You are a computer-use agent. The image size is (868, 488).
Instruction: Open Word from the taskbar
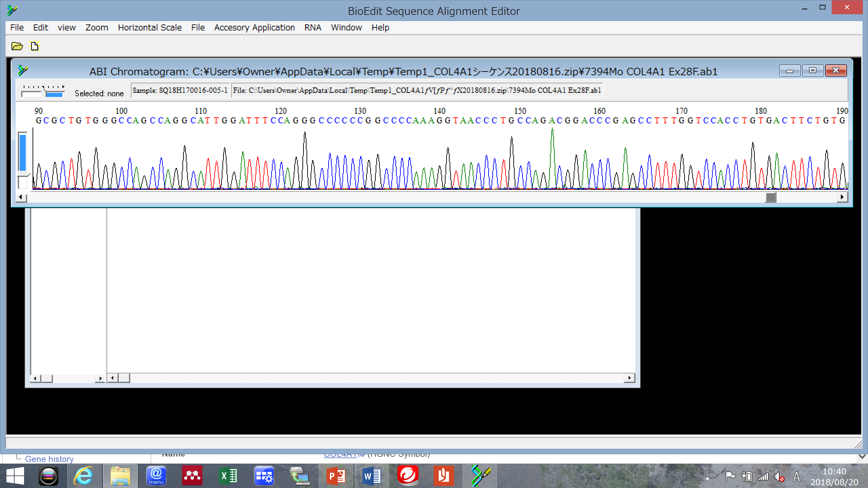[372, 476]
